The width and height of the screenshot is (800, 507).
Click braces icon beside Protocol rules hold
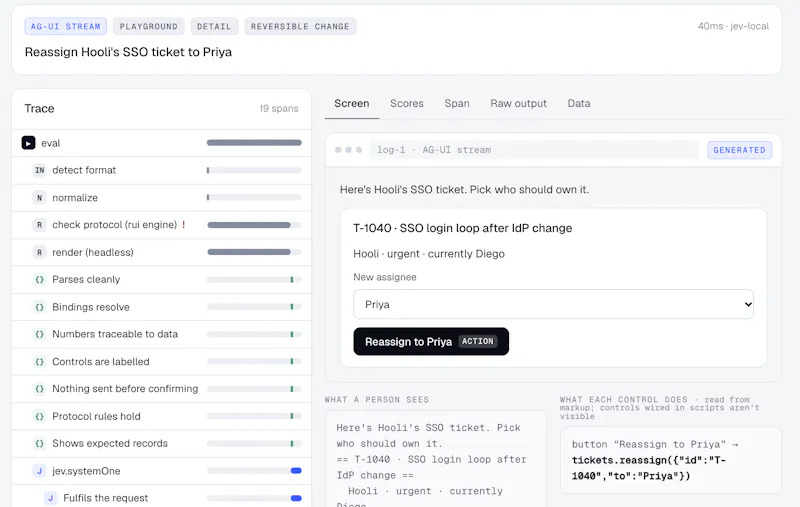[39, 416]
